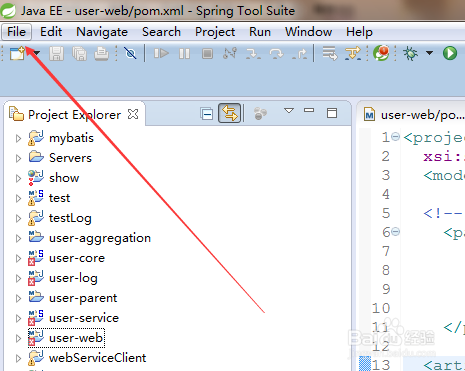
Task: Collapse fold marker on line 1
Action: click(395, 137)
